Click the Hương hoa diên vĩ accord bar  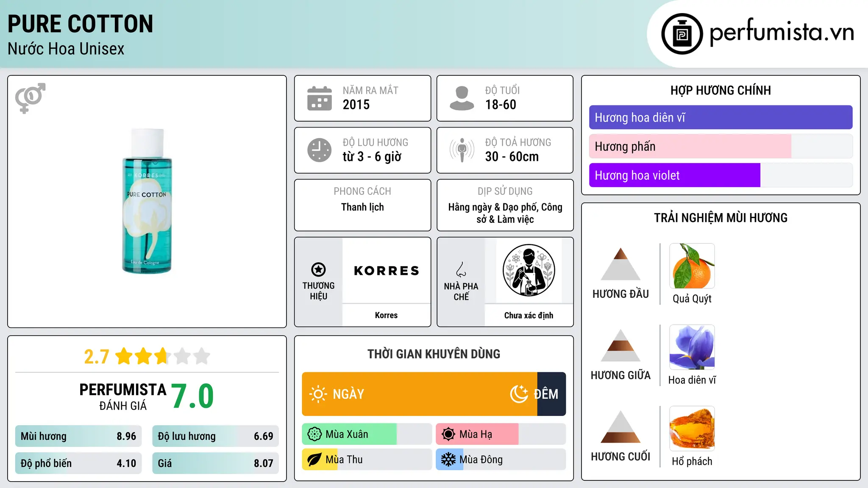coord(721,117)
